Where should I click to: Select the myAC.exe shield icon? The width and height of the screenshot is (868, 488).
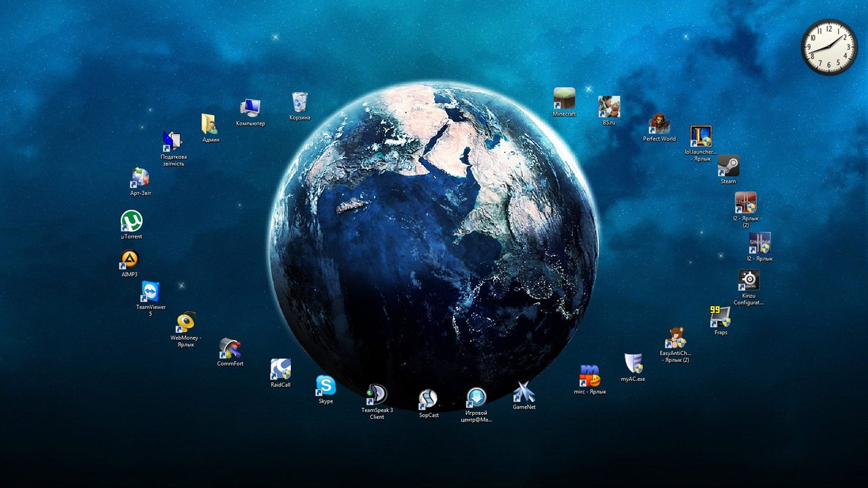point(633,364)
